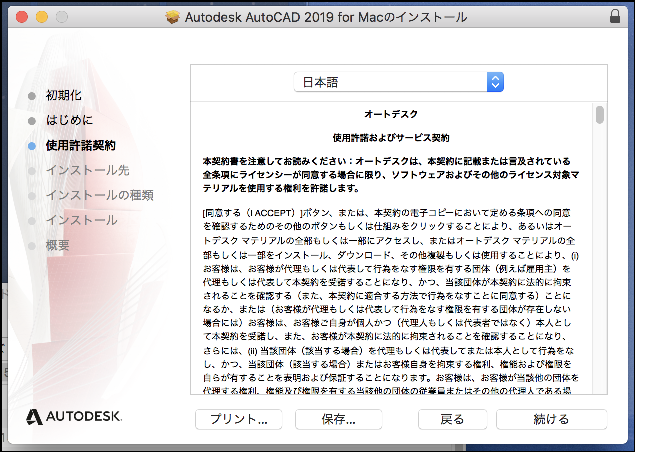Click the 戻る button
Viewport: 645px width, 472px height.
[452, 419]
